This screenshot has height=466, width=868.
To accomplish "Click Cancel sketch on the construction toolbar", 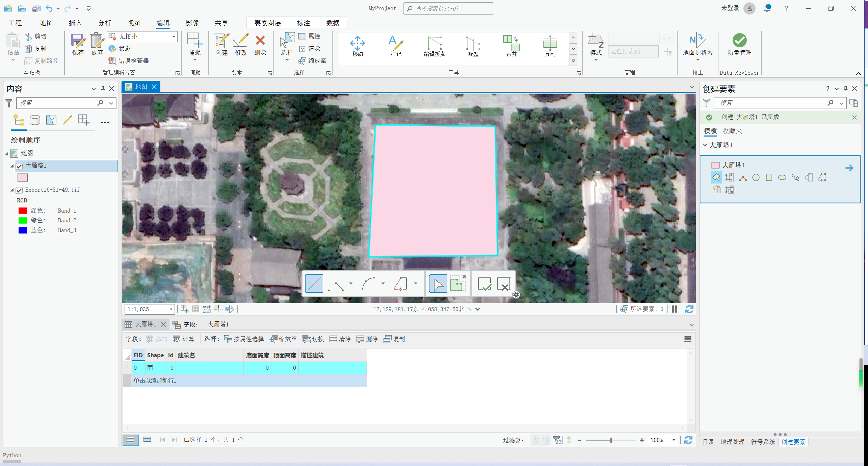I will click(x=504, y=283).
